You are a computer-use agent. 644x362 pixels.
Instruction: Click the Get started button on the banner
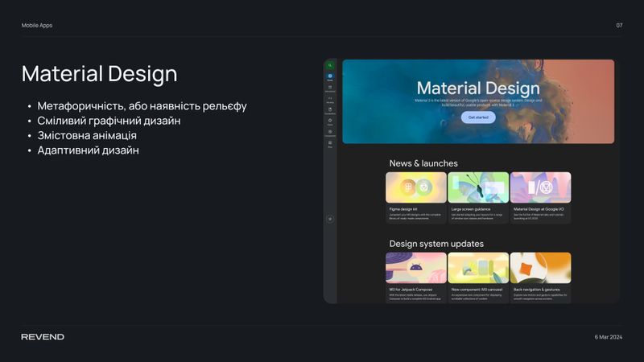[x=478, y=117]
